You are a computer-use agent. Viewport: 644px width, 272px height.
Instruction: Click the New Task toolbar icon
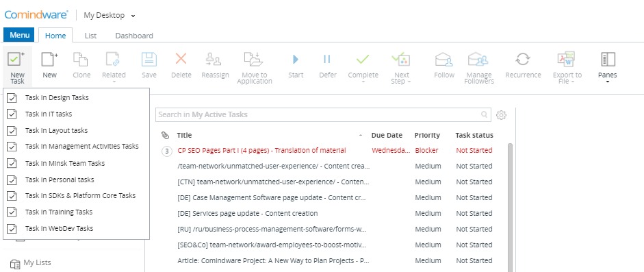[16, 60]
